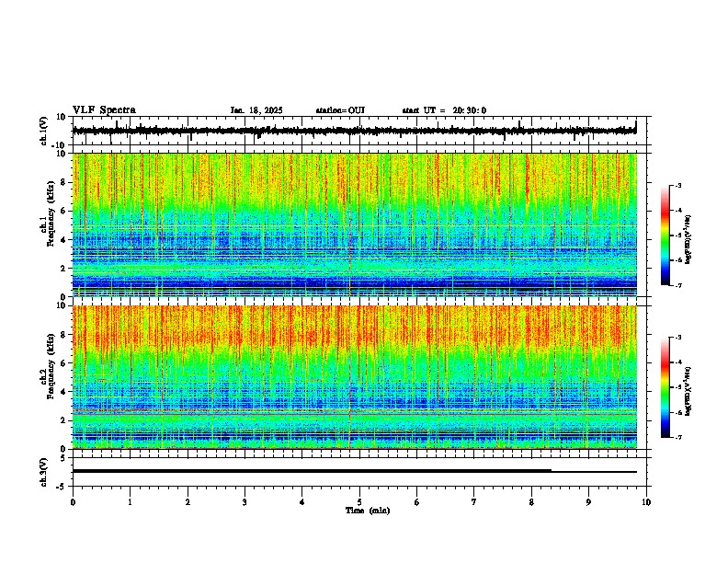Click time axis tick label "8"
This screenshot has width=728, height=563.
[x=531, y=502]
